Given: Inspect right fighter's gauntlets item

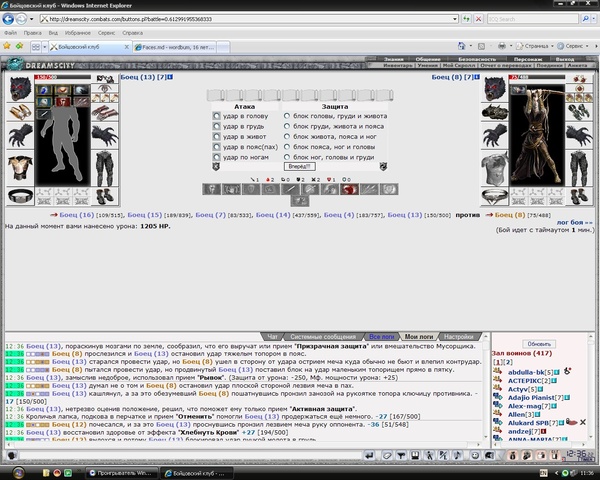Looking at the screenshot, I should [x=579, y=112].
